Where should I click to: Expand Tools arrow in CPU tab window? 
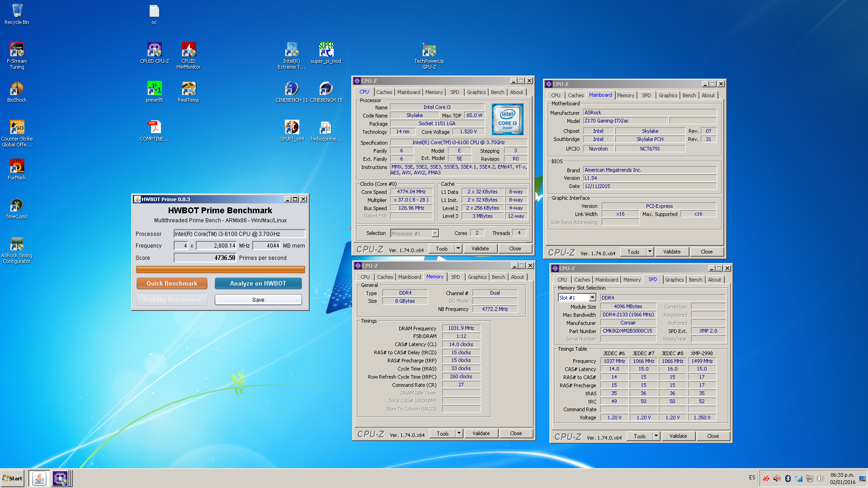pyautogui.click(x=458, y=249)
